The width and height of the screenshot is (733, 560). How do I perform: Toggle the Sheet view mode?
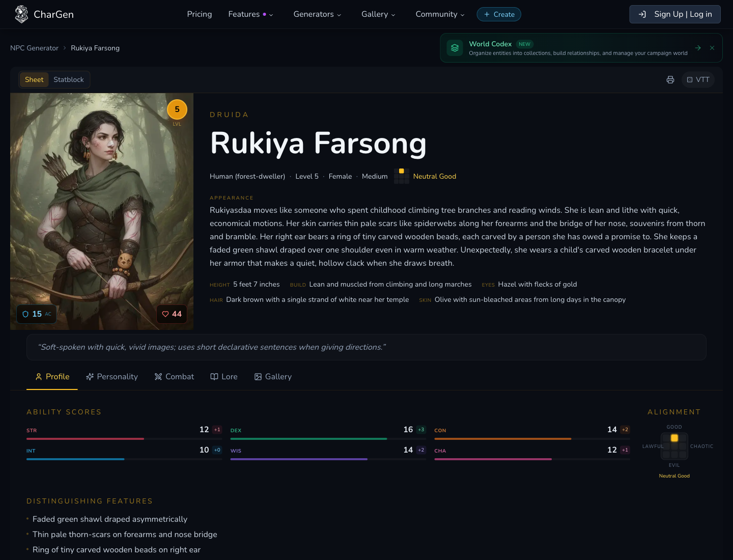(x=34, y=79)
